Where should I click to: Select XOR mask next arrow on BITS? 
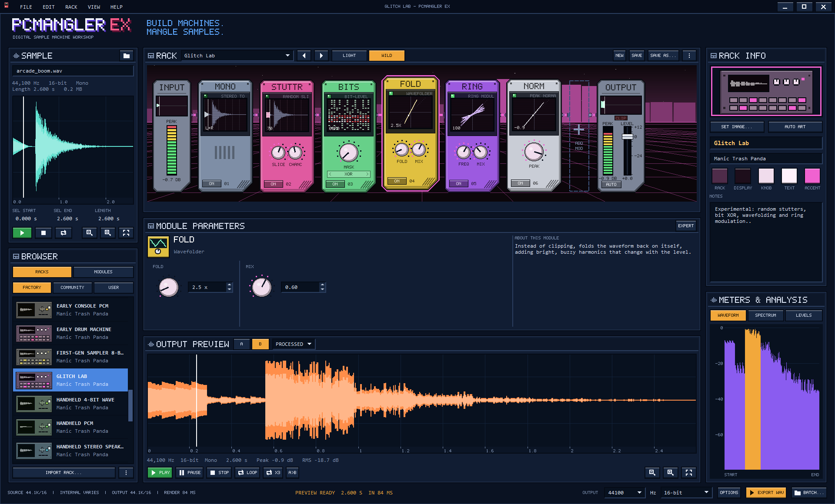click(x=367, y=174)
